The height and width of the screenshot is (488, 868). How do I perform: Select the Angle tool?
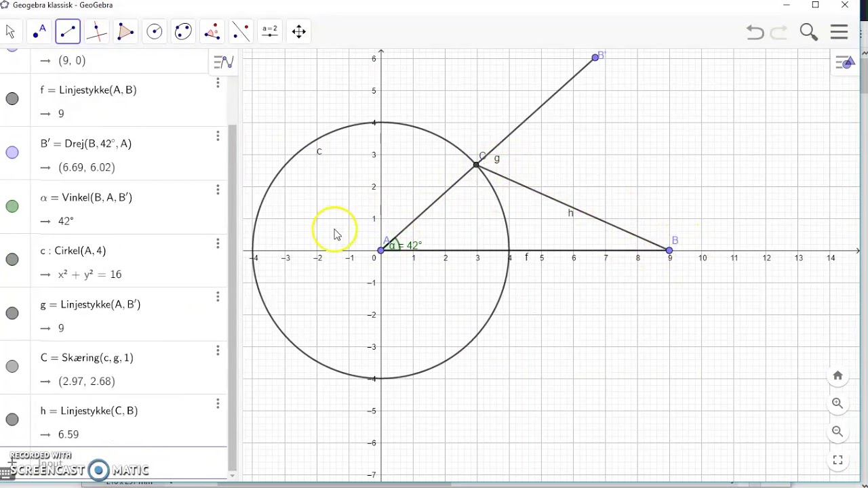[x=212, y=31]
